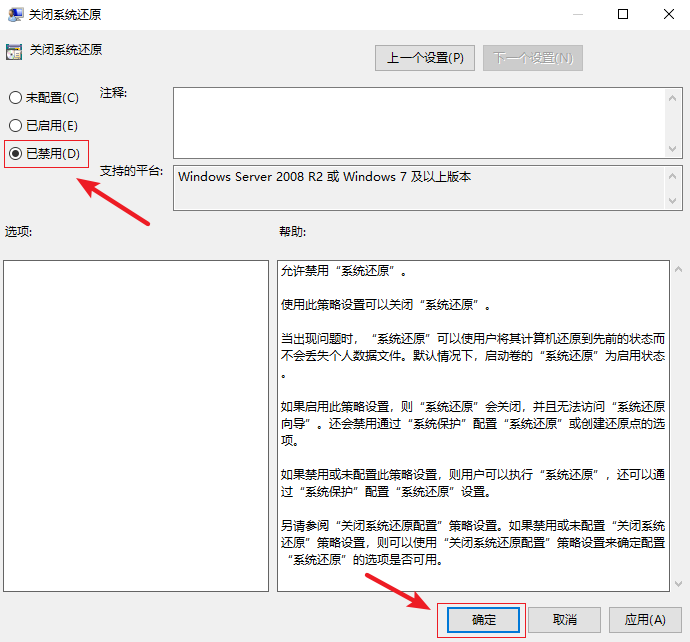Click down arrow in 支持的平台 scrollbar
690x642 pixels.
pyautogui.click(x=674, y=201)
